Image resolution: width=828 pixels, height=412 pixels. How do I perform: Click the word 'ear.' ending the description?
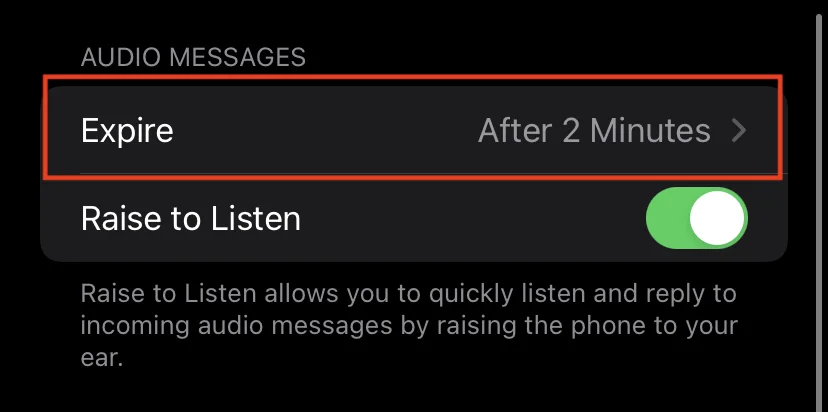coord(102,359)
